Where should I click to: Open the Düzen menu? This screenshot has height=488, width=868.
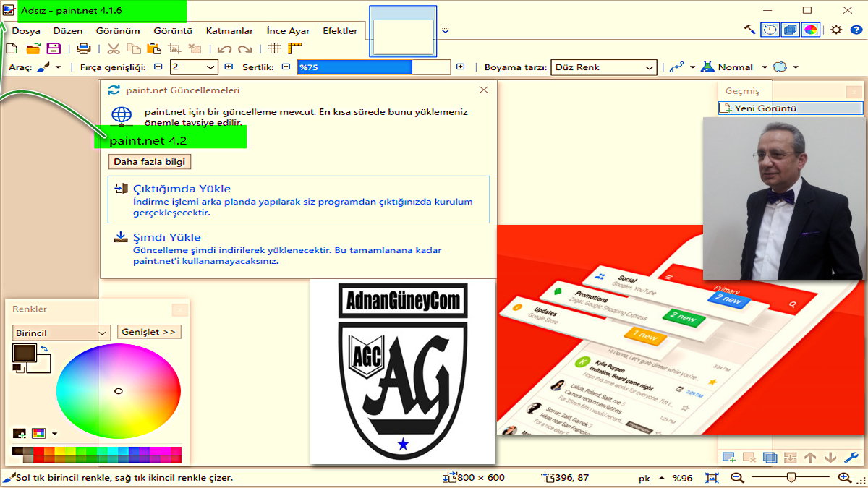67,31
